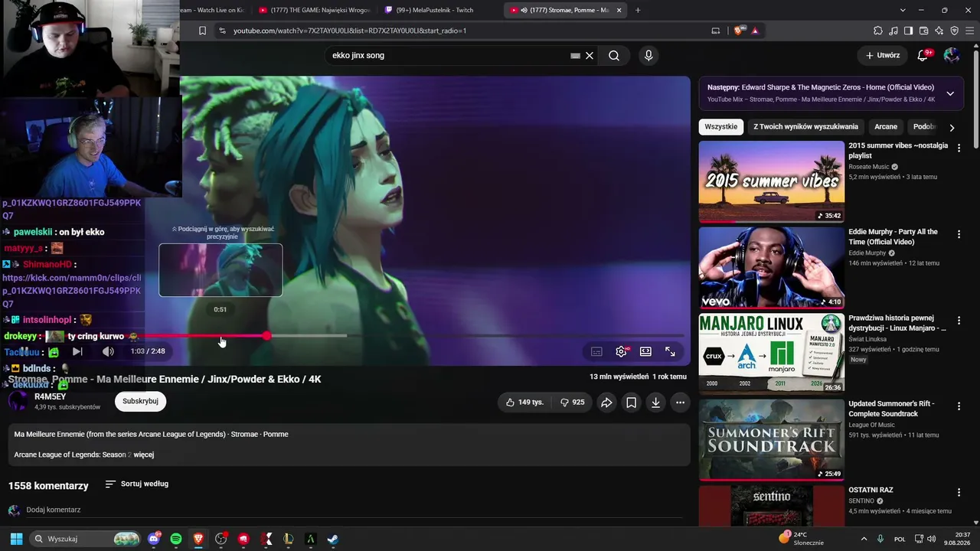
Task: Open the Sortuj według comment sorting
Action: pos(137,484)
